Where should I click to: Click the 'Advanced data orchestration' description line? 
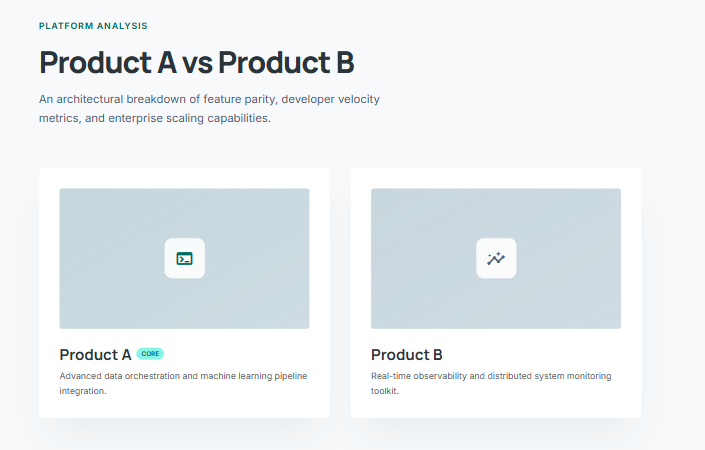point(183,376)
